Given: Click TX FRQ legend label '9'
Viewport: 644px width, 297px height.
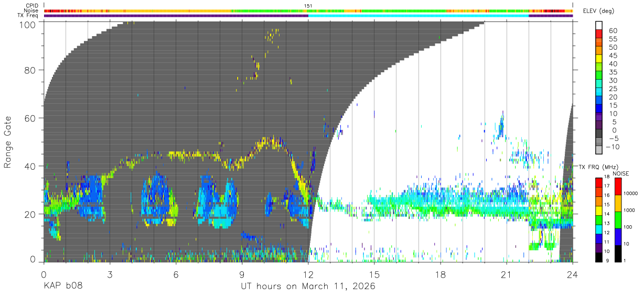Looking at the screenshot, I should tap(607, 260).
